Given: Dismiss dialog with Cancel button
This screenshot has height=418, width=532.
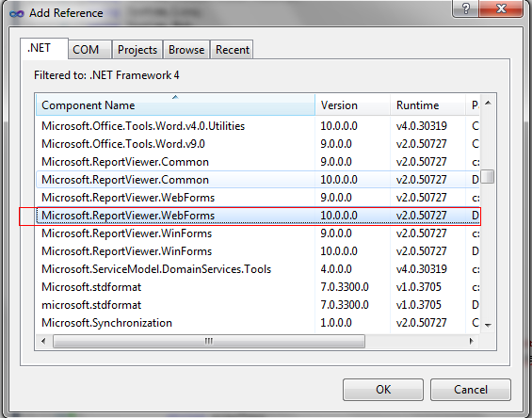Looking at the screenshot, I should [x=471, y=390].
